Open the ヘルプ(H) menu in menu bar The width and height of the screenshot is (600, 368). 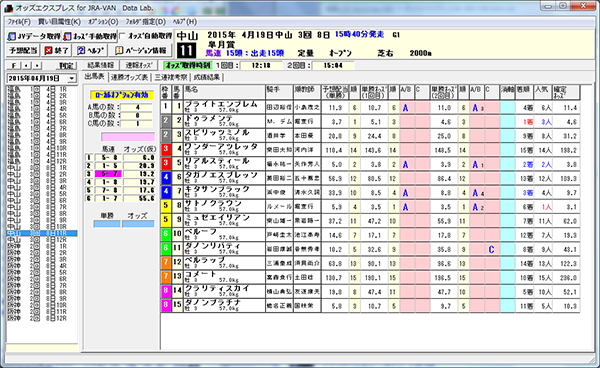pyautogui.click(x=185, y=22)
